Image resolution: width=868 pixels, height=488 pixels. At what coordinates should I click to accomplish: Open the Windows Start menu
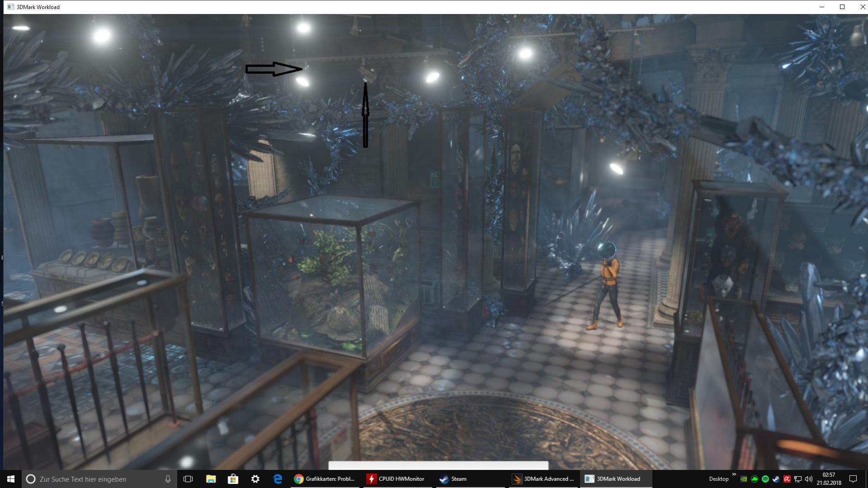tap(11, 479)
